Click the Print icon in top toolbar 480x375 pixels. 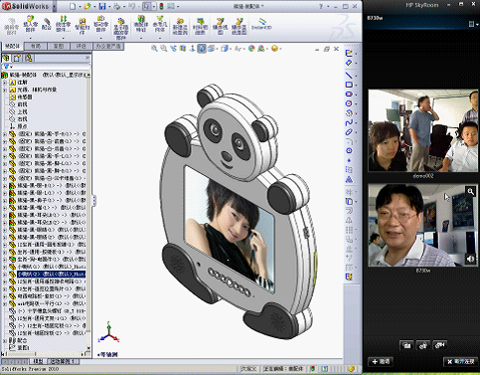tap(117, 6)
